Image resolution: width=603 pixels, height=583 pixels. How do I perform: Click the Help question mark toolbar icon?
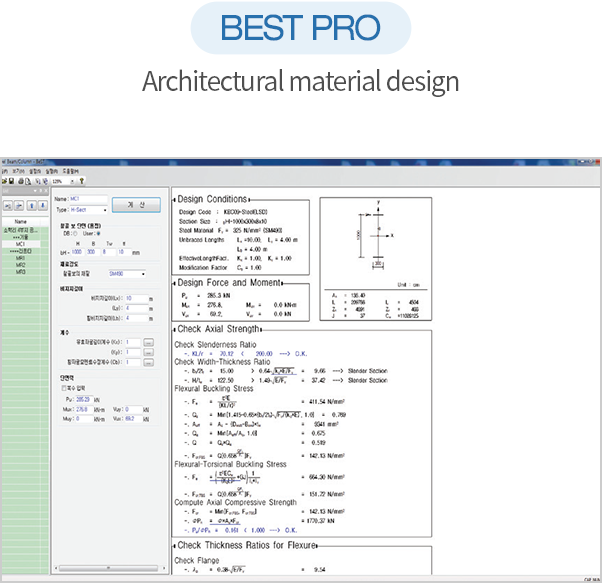click(x=82, y=181)
